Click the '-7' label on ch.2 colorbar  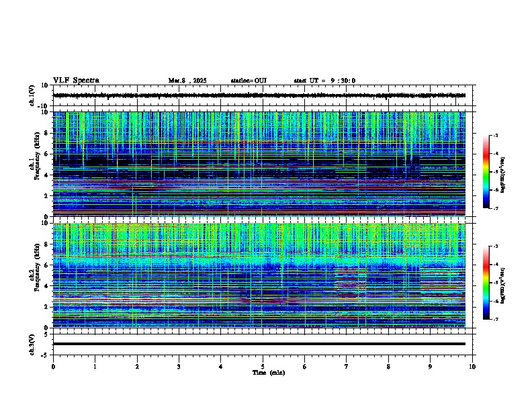click(x=495, y=319)
